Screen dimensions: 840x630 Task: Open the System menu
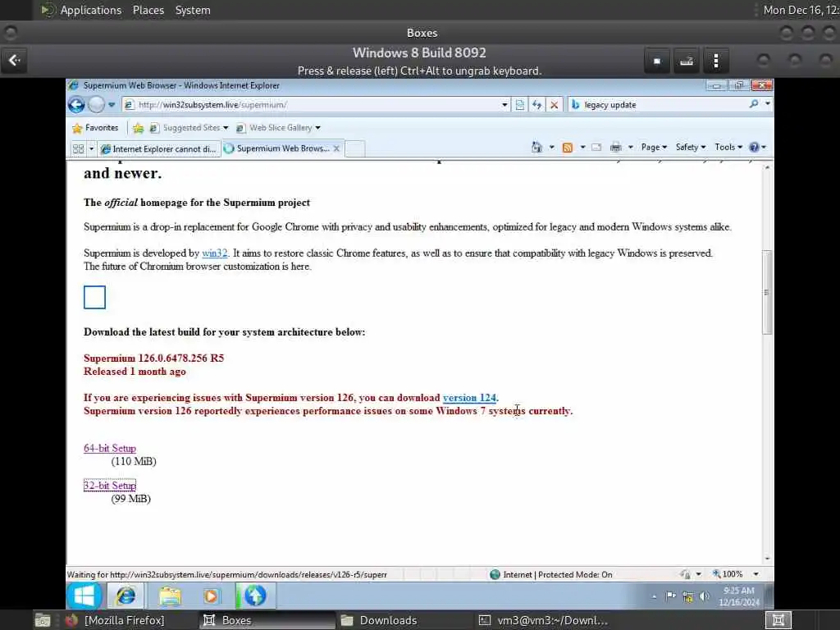[193, 10]
